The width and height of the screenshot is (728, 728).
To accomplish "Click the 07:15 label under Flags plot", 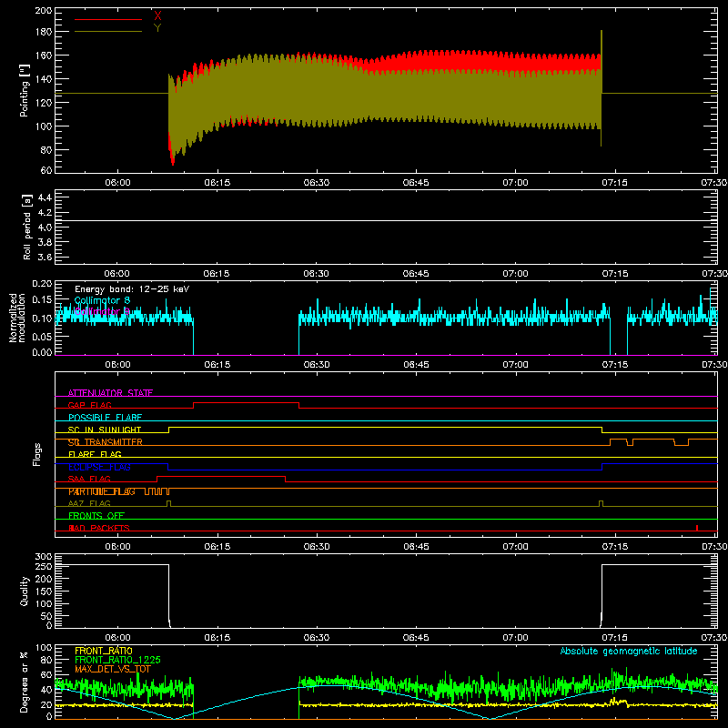I will coord(615,547).
